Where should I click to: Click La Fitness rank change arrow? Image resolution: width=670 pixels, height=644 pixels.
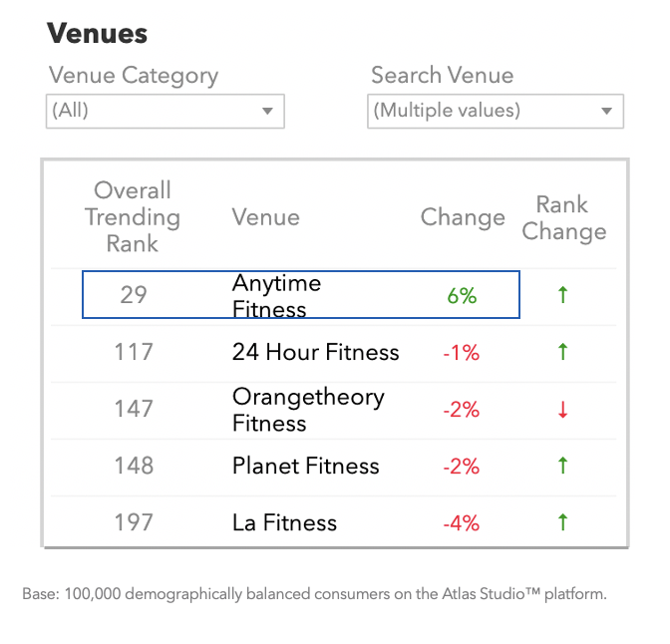click(x=562, y=522)
